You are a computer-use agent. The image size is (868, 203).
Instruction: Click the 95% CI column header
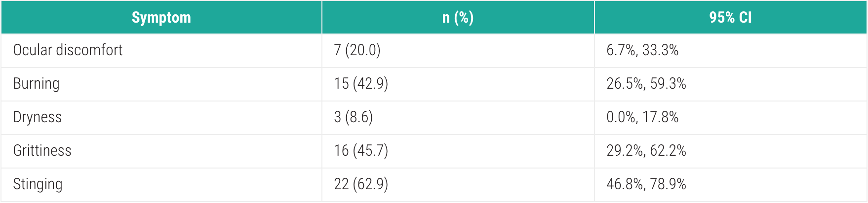click(731, 17)
